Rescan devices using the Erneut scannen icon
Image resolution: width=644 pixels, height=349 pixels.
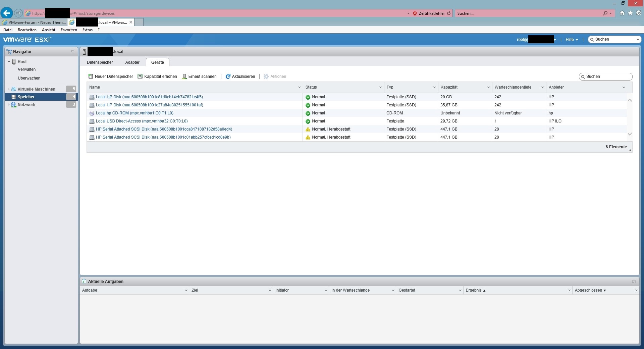pos(184,76)
